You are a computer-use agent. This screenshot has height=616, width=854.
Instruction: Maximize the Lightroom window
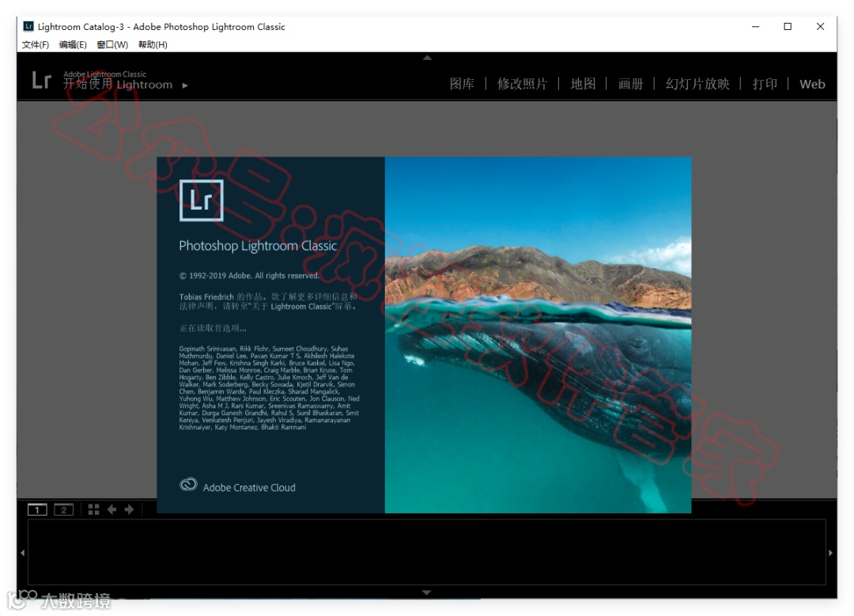pyautogui.click(x=788, y=26)
